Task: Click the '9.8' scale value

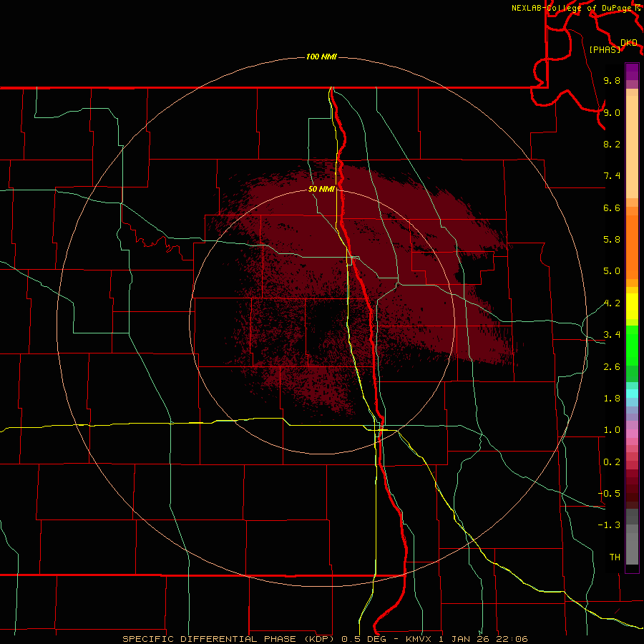Action: click(x=612, y=80)
